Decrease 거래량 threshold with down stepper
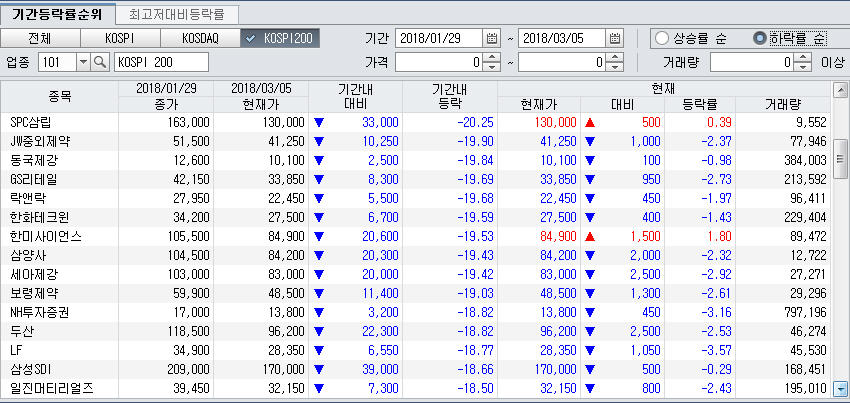 (804, 67)
